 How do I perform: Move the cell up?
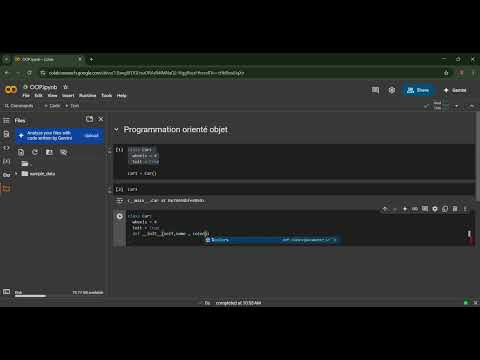click(x=385, y=209)
